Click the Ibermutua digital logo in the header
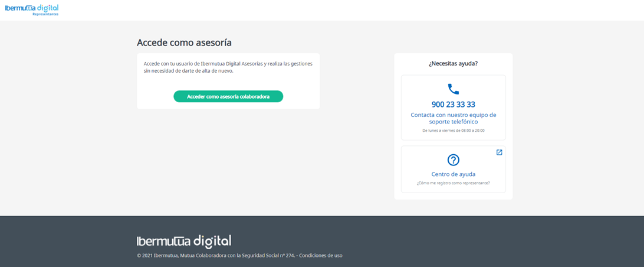This screenshot has height=267, width=644. (x=31, y=8)
